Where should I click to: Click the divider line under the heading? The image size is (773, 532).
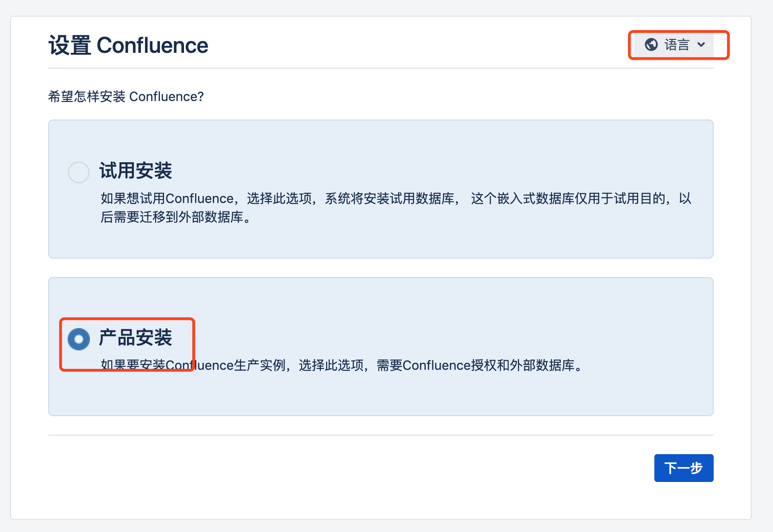point(371,68)
